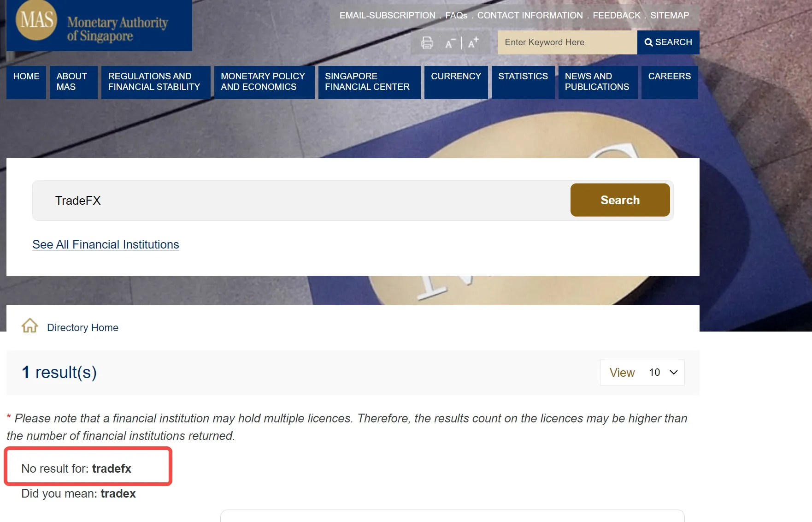The image size is (812, 522).
Task: Click the blue SEARCH button with magnifier
Action: (x=668, y=42)
